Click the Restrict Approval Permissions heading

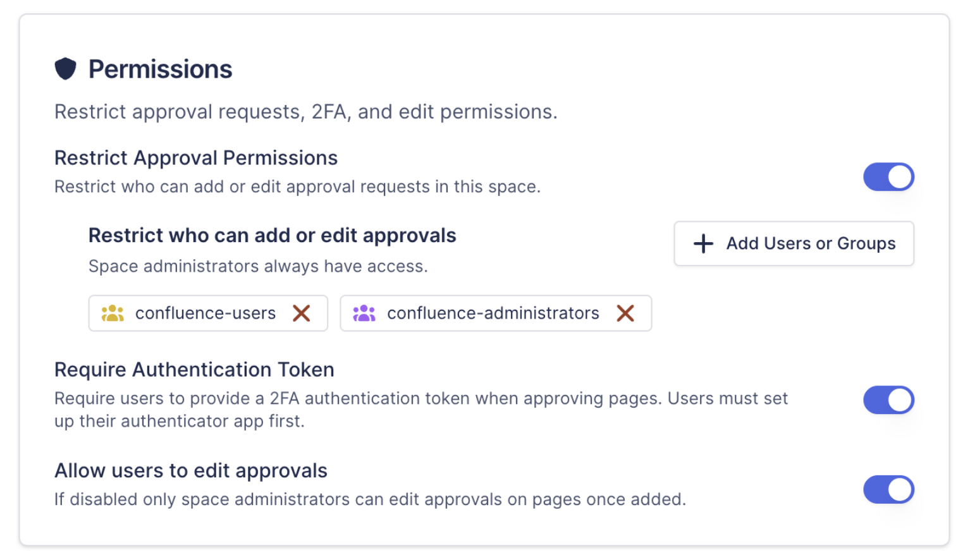point(195,157)
